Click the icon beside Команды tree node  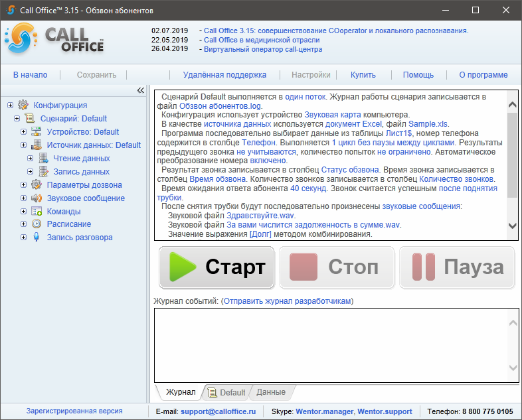click(x=37, y=211)
